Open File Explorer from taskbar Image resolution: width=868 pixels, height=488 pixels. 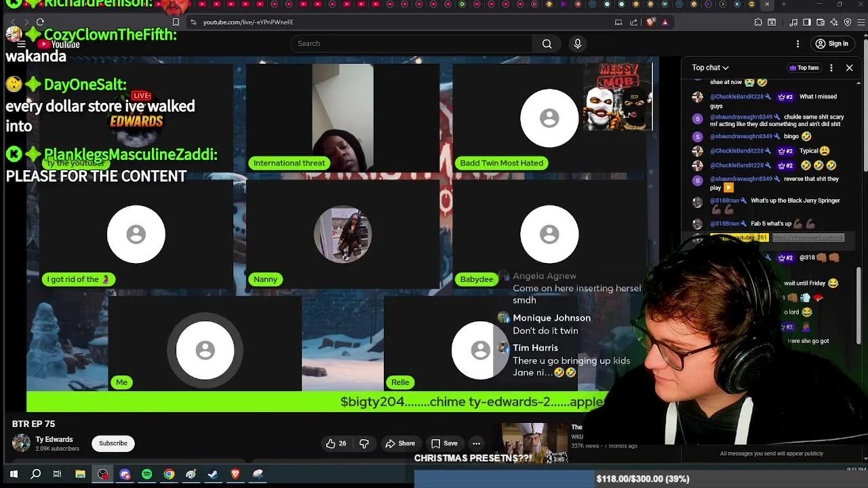pos(80,474)
